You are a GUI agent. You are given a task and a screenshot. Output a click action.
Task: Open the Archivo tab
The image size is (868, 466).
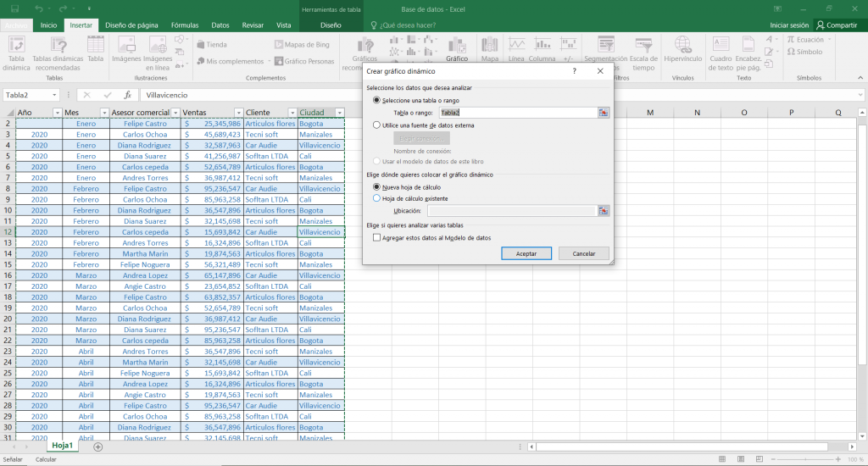point(17,25)
